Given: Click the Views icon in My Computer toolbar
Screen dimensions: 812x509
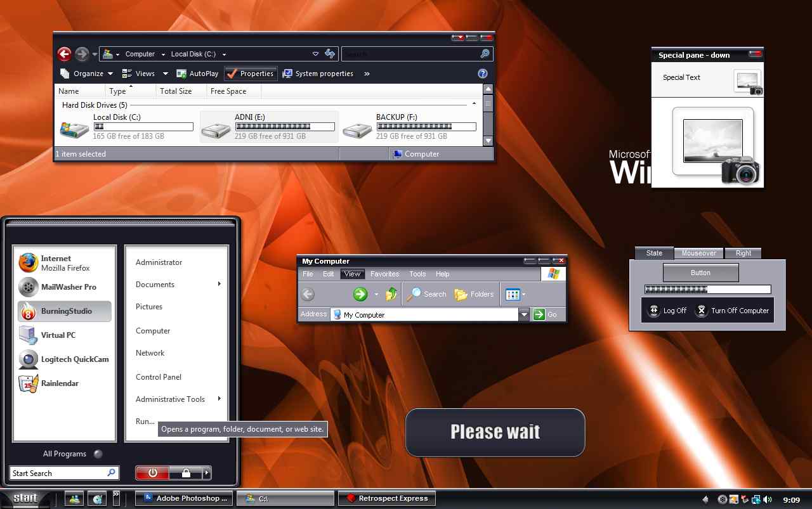Looking at the screenshot, I should 513,294.
